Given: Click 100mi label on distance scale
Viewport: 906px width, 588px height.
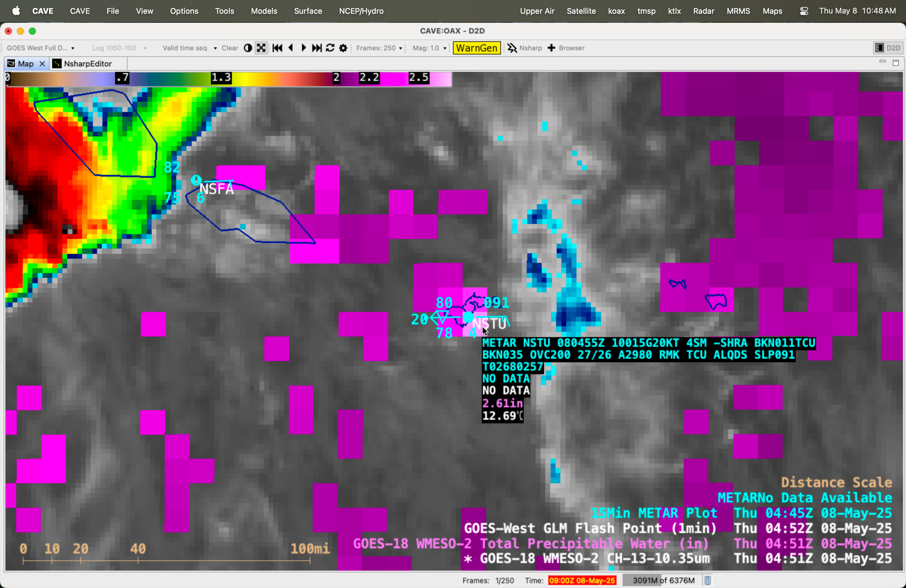Looking at the screenshot, I should pyautogui.click(x=310, y=548).
